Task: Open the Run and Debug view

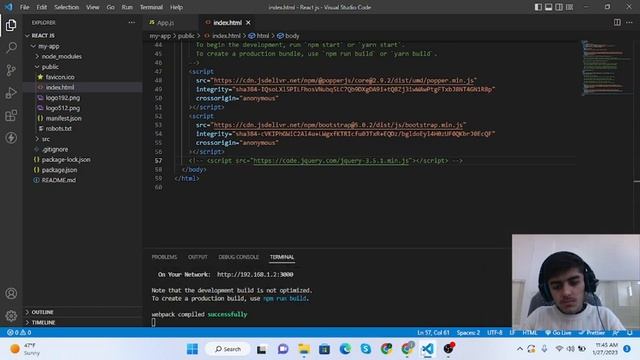Action: [x=11, y=93]
